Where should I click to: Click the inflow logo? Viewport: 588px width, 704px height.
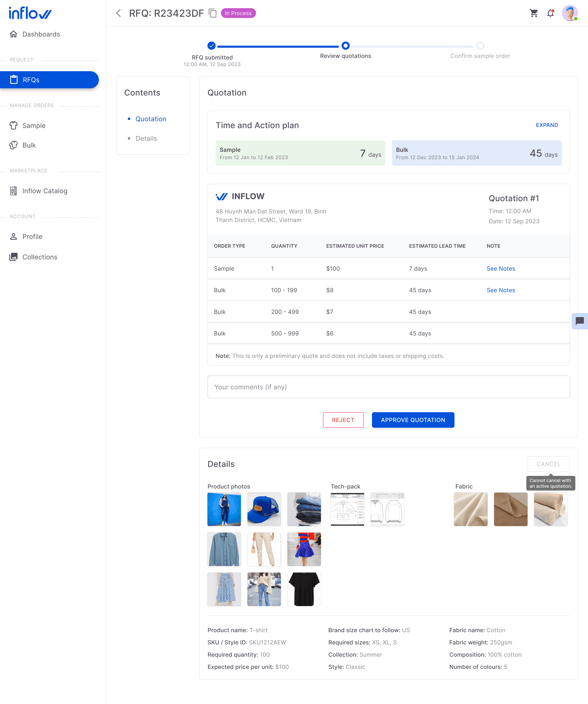30,13
